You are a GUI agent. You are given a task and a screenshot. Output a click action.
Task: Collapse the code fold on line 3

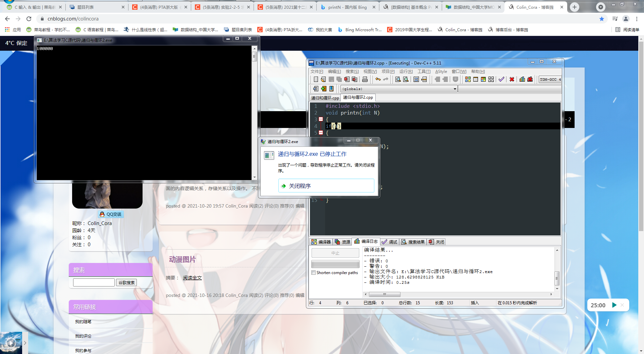[321, 119]
